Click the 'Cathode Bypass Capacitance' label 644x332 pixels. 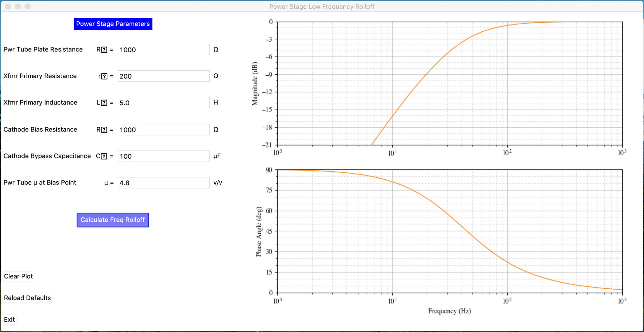pos(47,156)
